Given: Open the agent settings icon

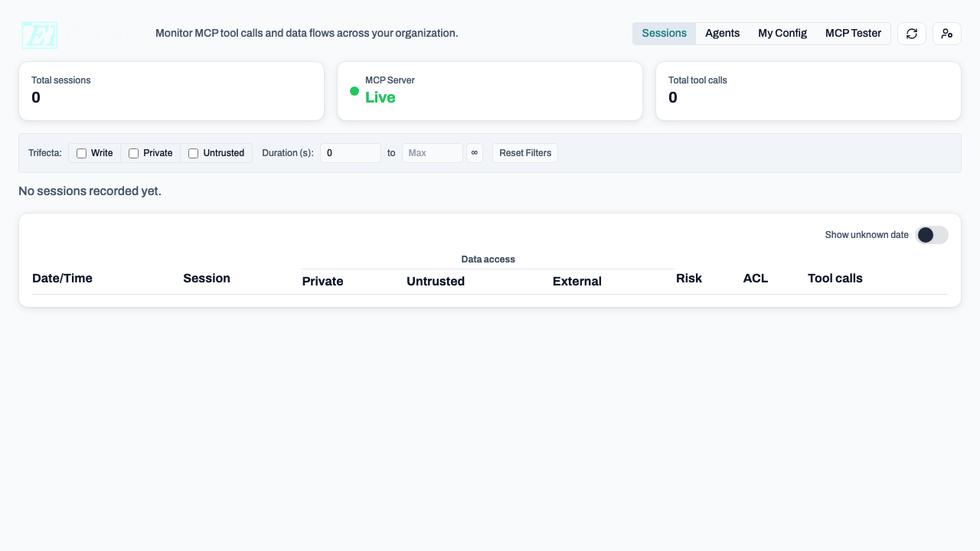Looking at the screenshot, I should [947, 34].
